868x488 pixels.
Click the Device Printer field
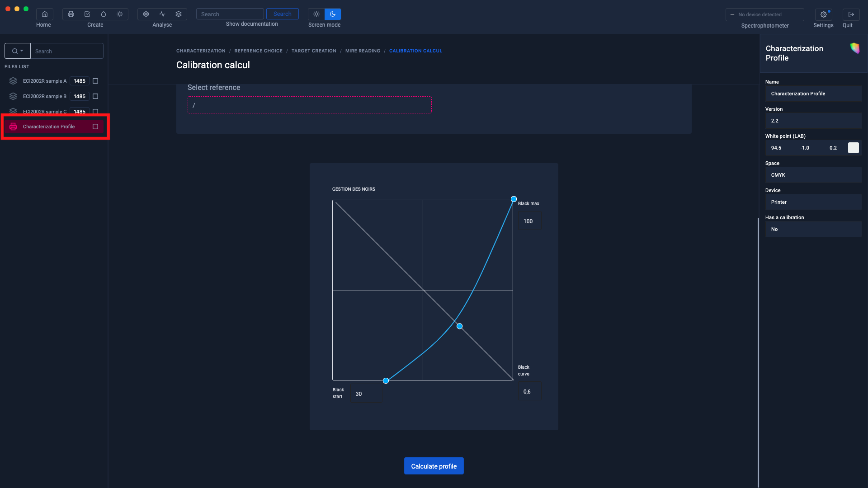click(x=813, y=202)
